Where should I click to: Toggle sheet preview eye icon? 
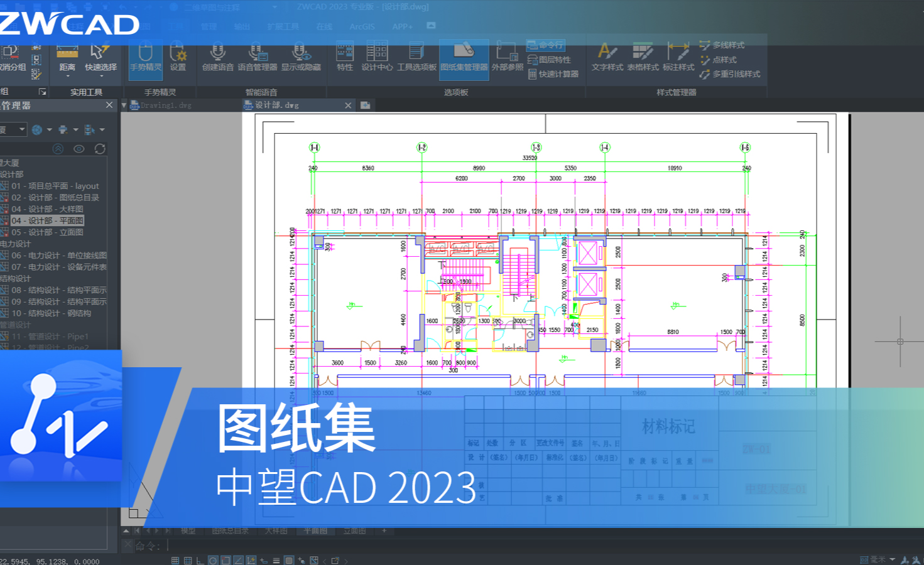[x=79, y=149]
